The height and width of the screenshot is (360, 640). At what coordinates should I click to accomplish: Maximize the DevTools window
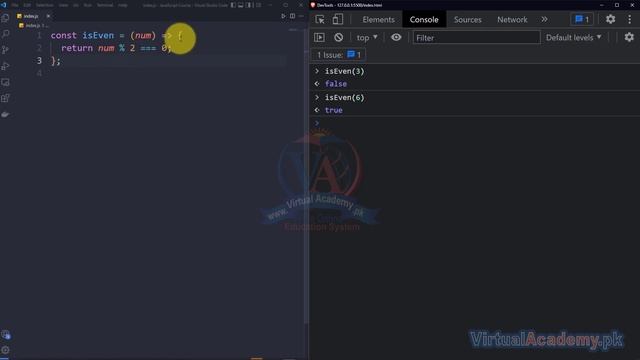pyautogui.click(x=617, y=5)
